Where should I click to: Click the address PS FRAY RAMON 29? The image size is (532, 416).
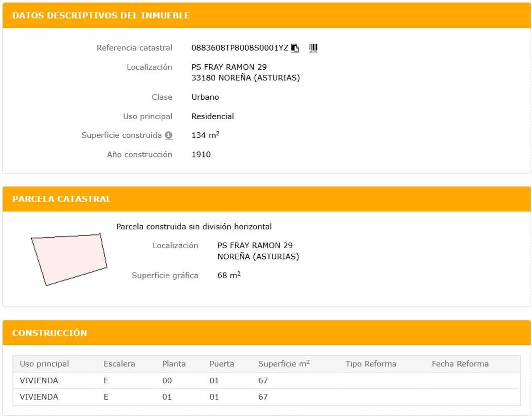coord(229,67)
